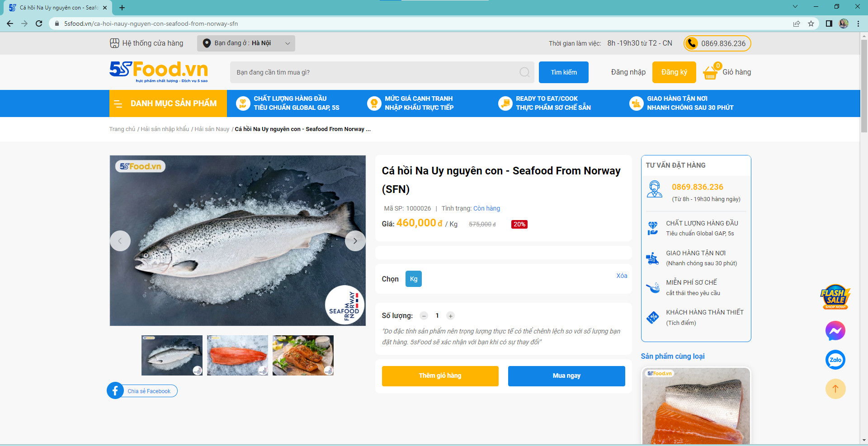Click the scroll-to-top arrow button
Image resolution: width=868 pixels, height=446 pixels.
click(x=835, y=389)
